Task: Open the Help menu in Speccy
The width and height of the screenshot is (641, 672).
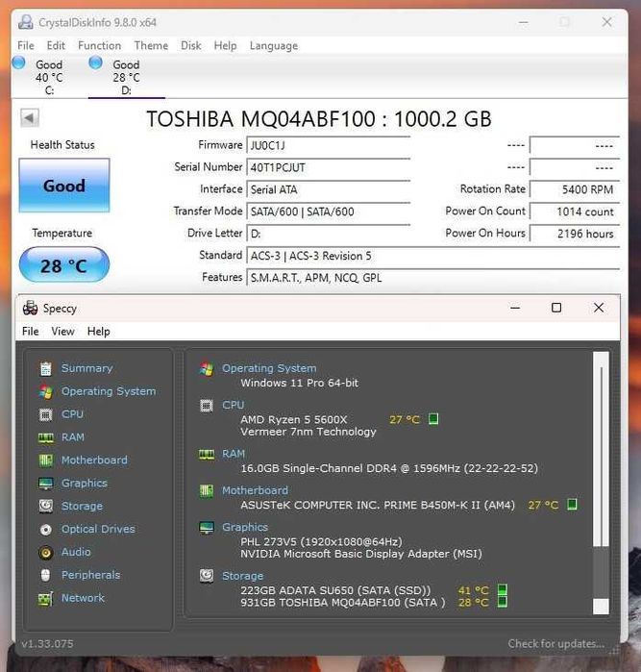Action: click(x=99, y=332)
